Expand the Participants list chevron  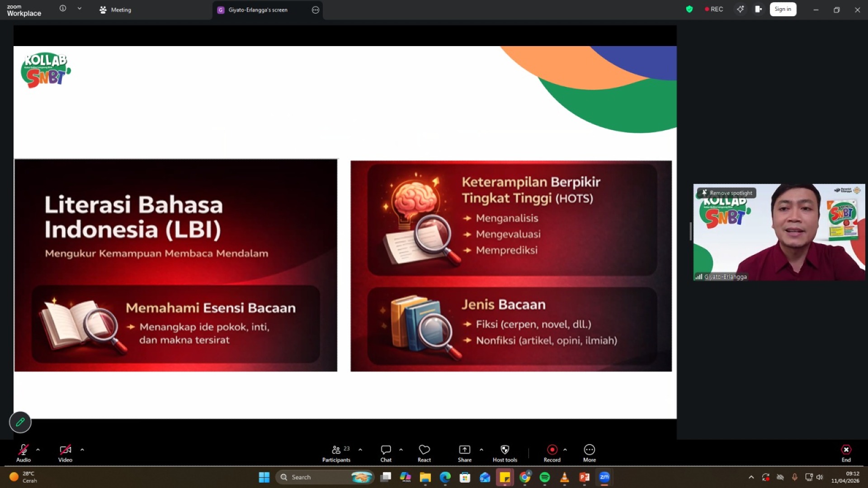(x=360, y=450)
